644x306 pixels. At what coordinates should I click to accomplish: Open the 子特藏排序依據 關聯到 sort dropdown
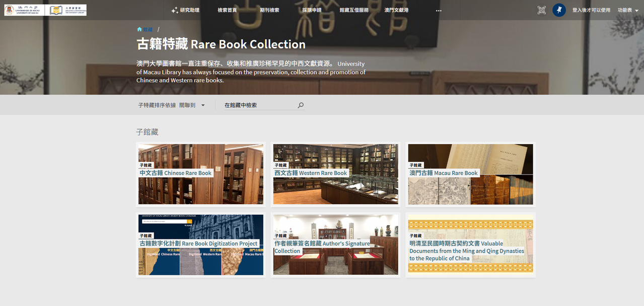172,105
